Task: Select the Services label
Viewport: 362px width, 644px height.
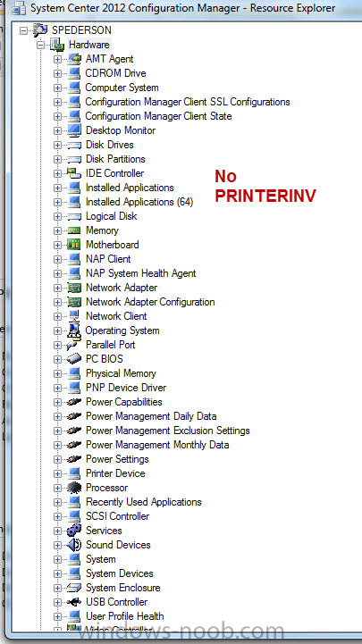Action: [x=104, y=531]
